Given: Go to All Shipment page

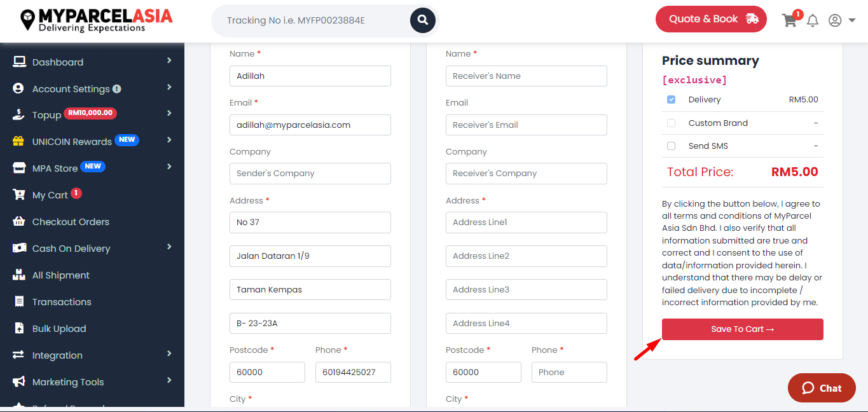Looking at the screenshot, I should click(x=60, y=275).
